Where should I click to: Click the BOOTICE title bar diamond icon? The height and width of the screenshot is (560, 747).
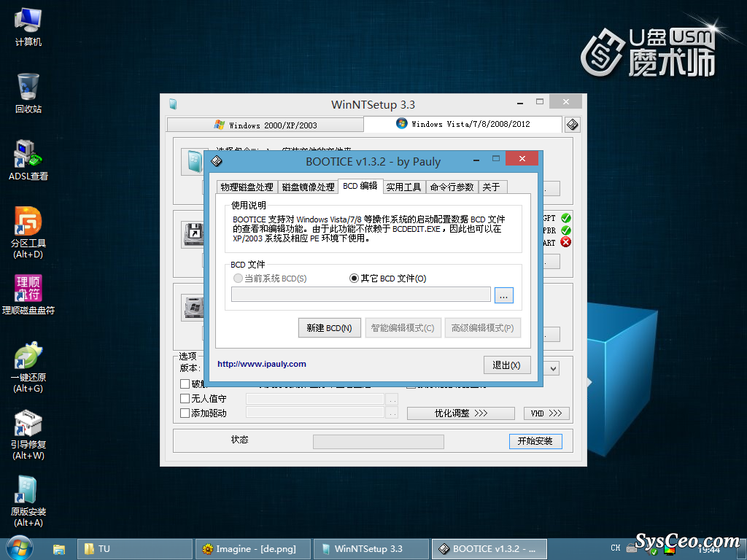[216, 161]
